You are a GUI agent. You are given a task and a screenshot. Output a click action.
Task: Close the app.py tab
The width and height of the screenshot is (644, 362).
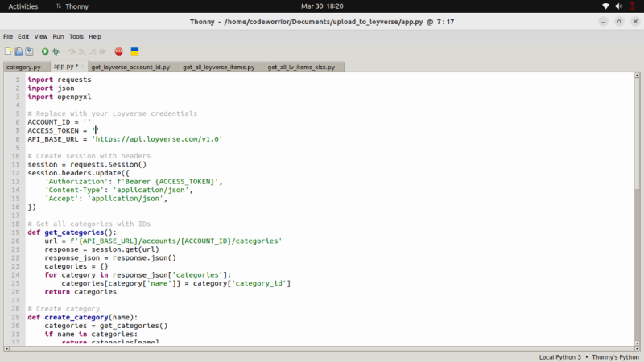coord(83,66)
